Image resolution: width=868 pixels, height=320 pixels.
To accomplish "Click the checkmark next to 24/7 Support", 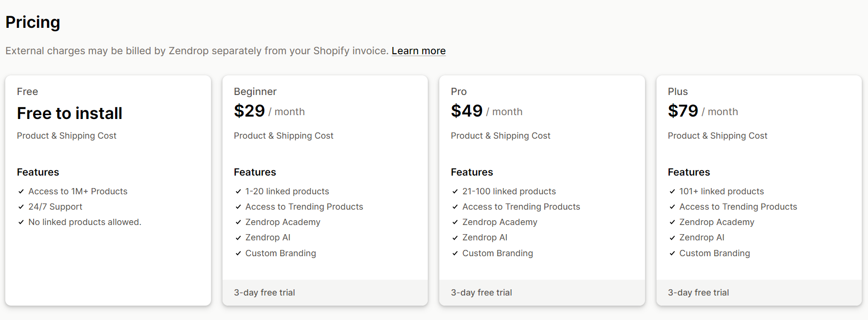I will pos(21,206).
